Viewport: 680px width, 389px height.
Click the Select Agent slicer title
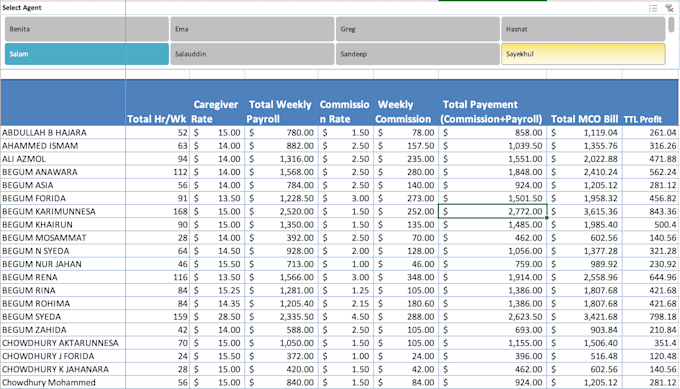pos(22,8)
